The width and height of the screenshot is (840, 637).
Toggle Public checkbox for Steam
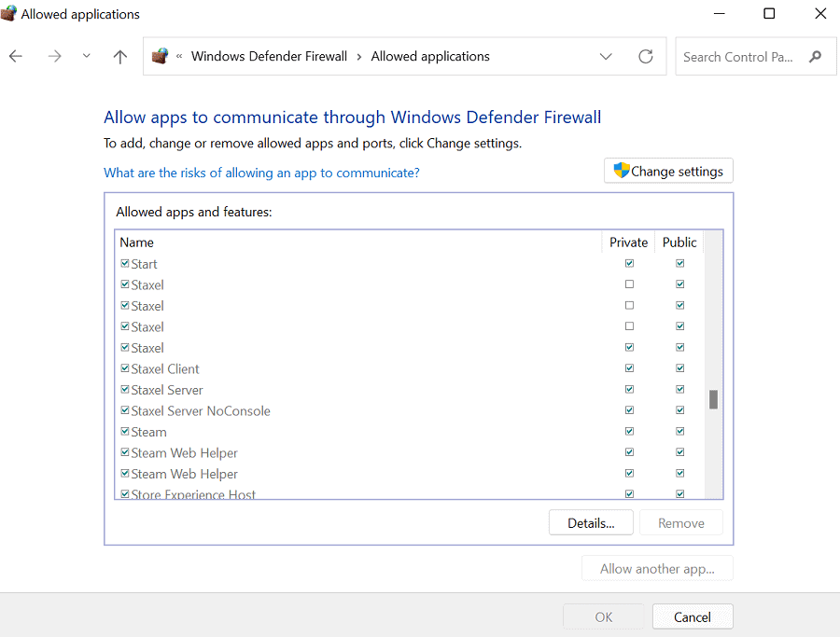pyautogui.click(x=679, y=431)
